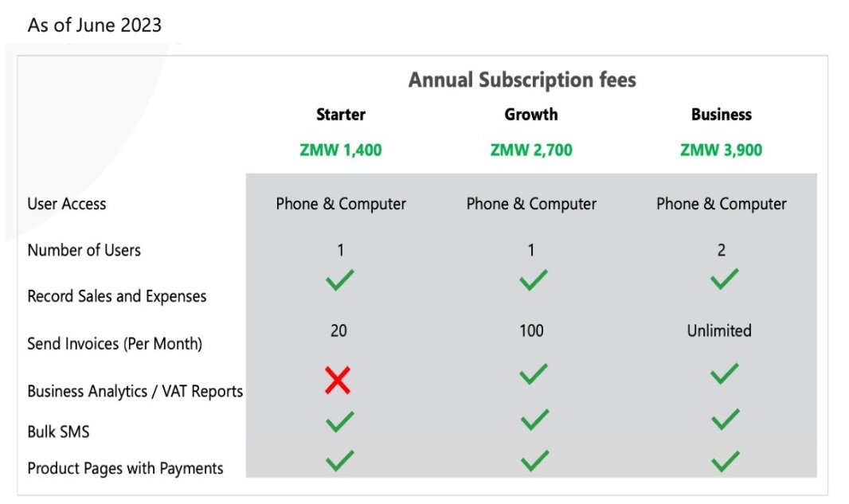The image size is (849, 504).
Task: Click Business plan's Business Analytics checkmark
Action: pyautogui.click(x=725, y=373)
